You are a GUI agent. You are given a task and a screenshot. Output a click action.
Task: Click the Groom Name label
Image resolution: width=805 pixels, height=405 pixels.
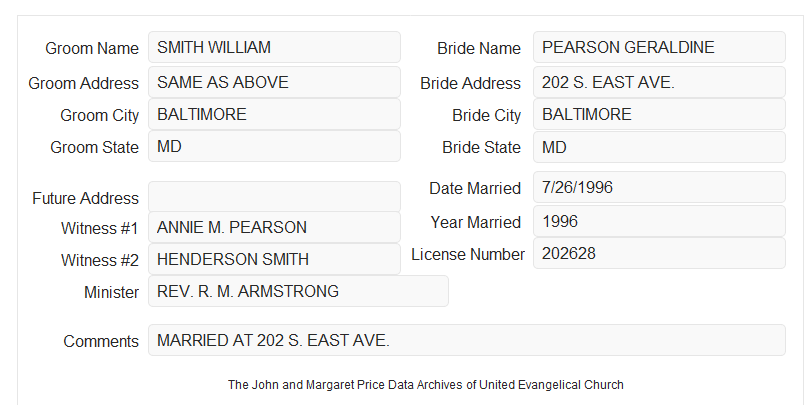(92, 48)
